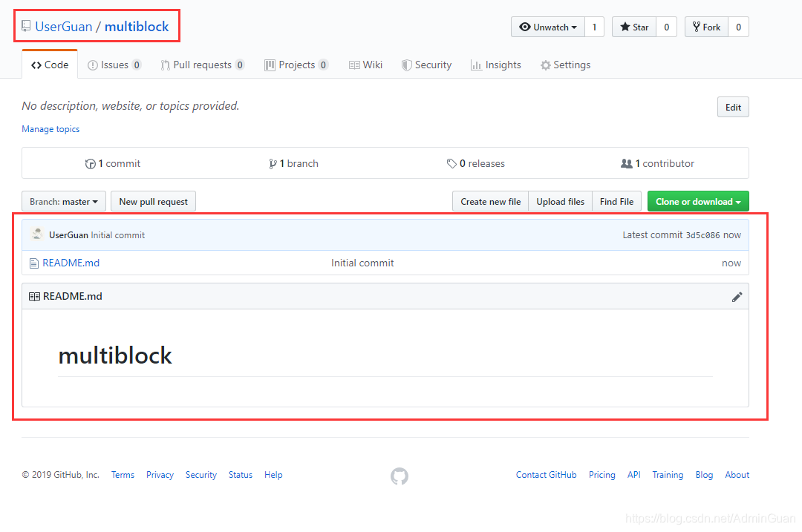Click the Upload files button

tap(560, 201)
